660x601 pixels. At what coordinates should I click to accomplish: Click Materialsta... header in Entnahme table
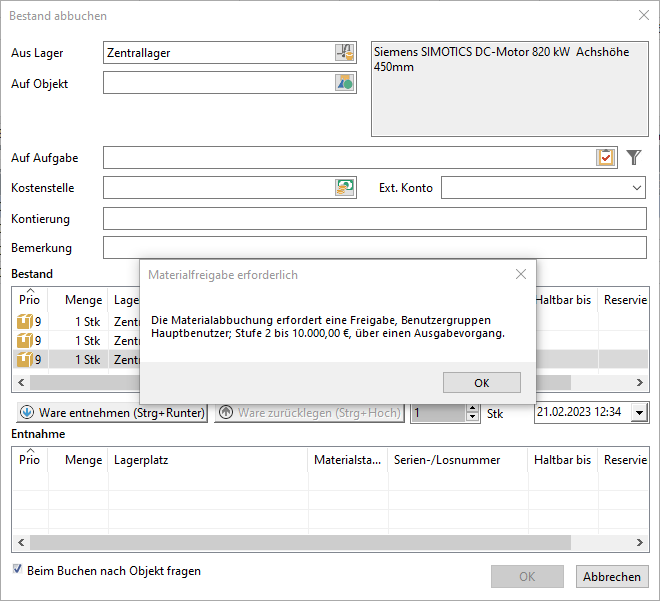point(348,460)
